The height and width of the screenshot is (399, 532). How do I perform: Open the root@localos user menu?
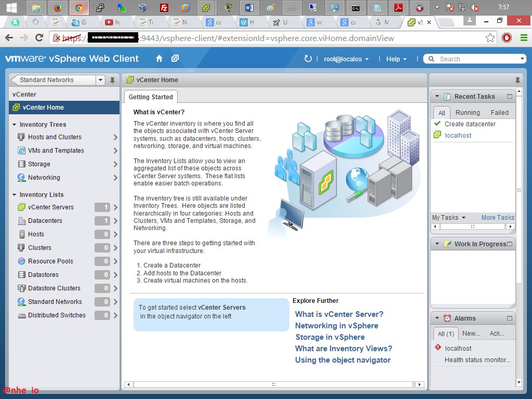click(x=346, y=59)
